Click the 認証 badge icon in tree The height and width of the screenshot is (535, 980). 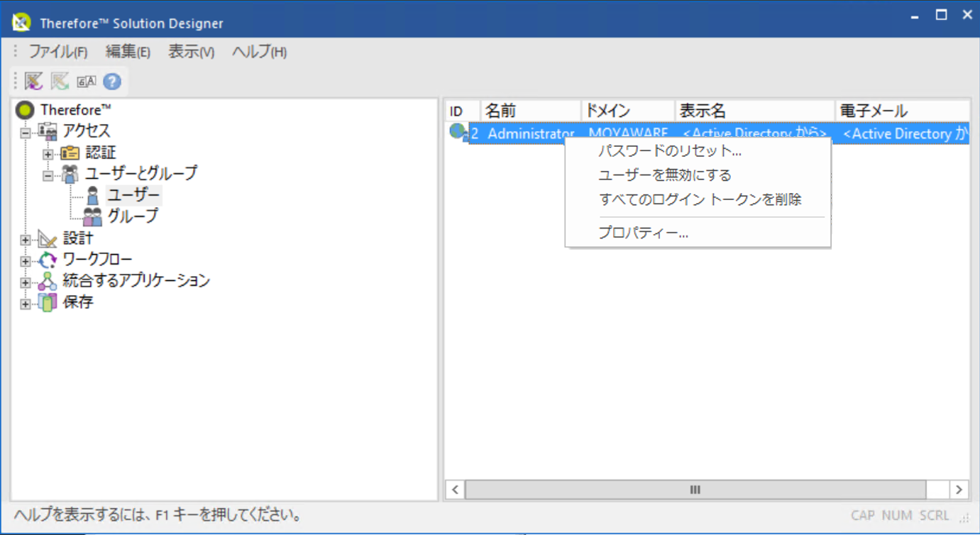pyautogui.click(x=70, y=153)
